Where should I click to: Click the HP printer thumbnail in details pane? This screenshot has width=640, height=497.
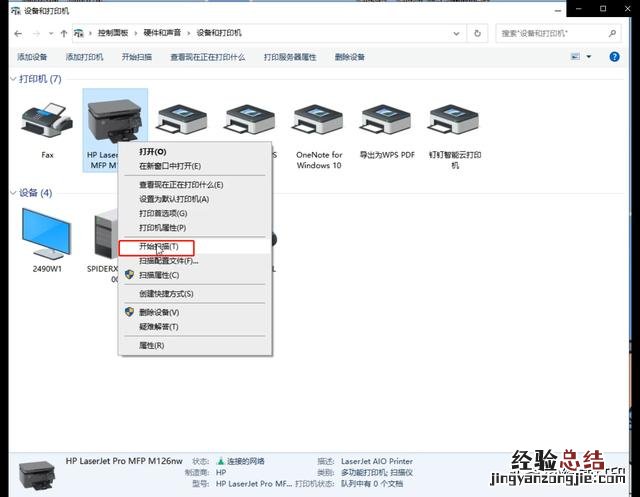tap(37, 475)
